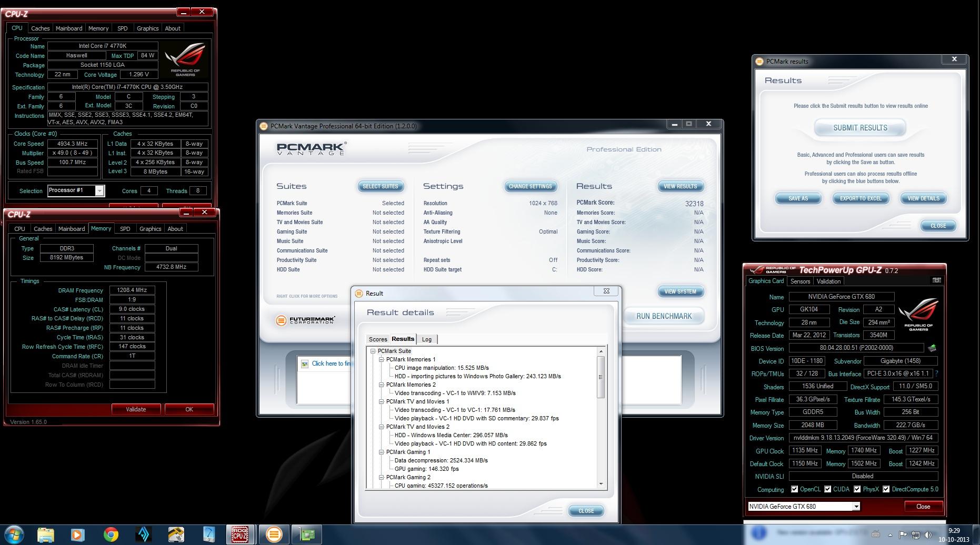
Task: Click the Bus Interface question mark icon
Action: tap(936, 374)
